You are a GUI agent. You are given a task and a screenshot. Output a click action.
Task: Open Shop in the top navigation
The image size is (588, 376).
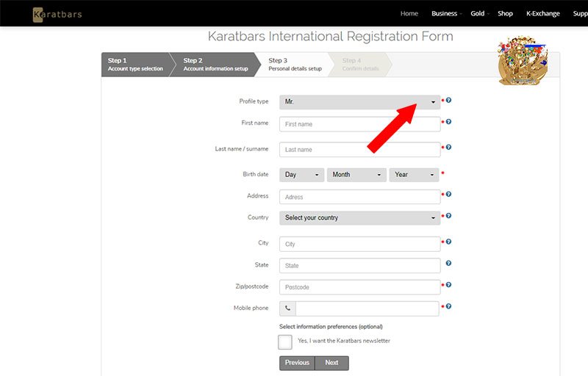505,13
